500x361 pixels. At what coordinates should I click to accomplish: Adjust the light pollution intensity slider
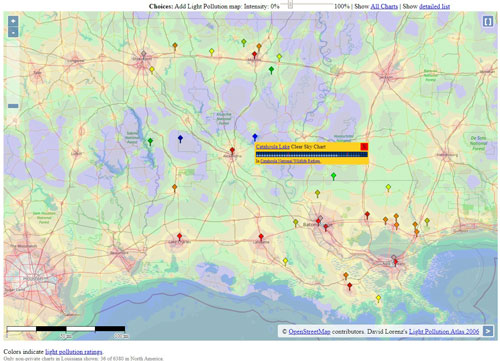click(290, 4)
